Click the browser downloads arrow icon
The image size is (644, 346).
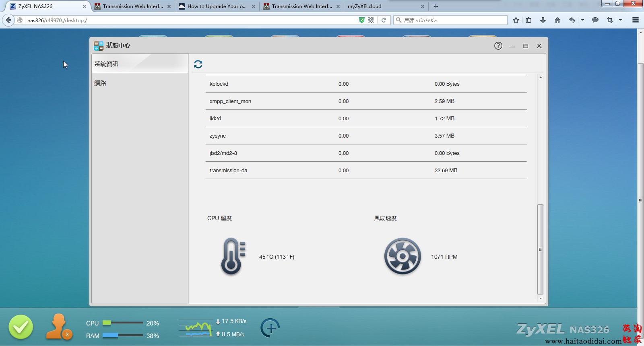tap(543, 20)
